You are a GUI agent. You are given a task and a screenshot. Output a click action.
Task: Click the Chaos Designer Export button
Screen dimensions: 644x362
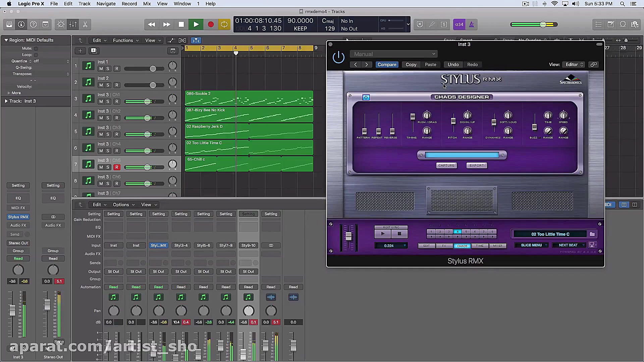[x=477, y=166]
